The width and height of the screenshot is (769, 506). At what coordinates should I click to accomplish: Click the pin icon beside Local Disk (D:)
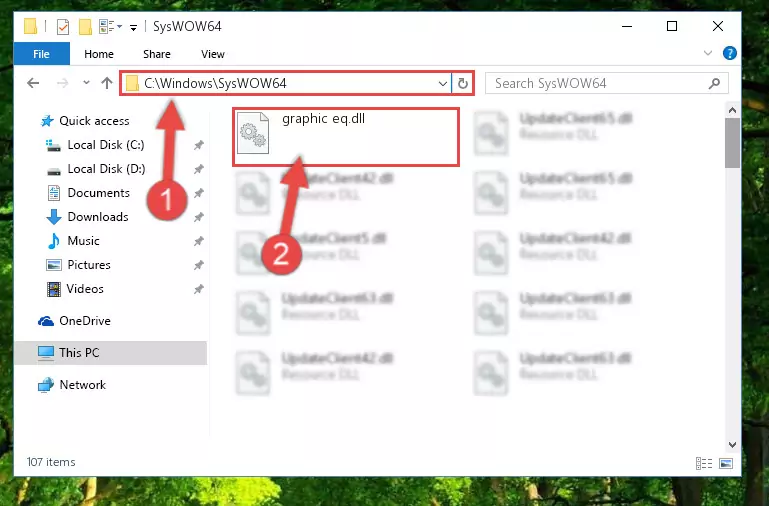coord(199,169)
